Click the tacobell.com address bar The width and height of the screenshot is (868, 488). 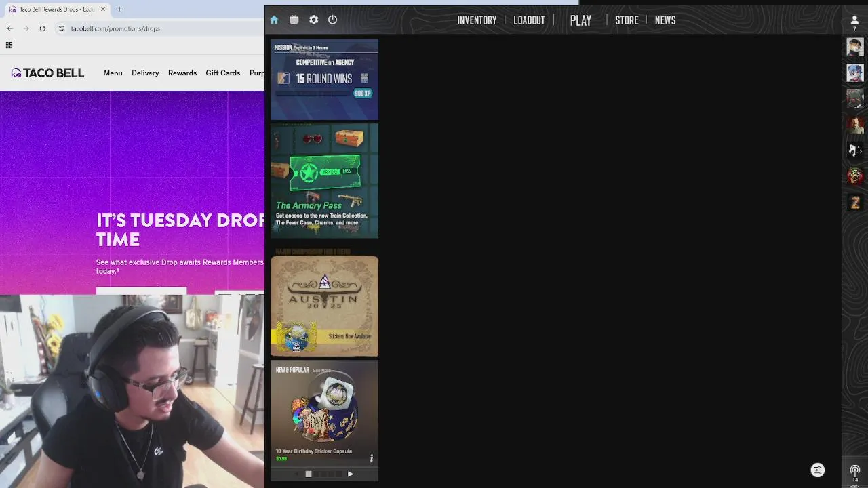(x=159, y=28)
